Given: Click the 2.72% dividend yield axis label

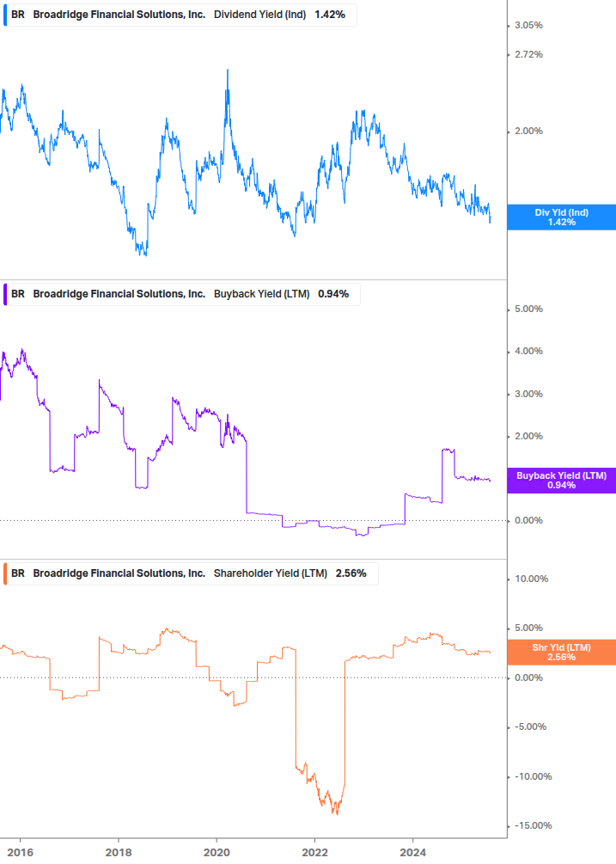Looking at the screenshot, I should point(528,54).
